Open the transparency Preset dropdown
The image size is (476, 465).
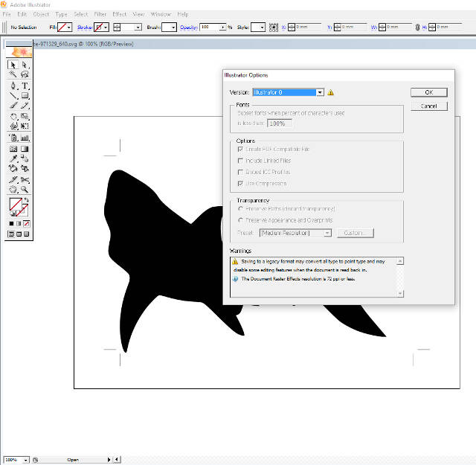[x=327, y=233]
